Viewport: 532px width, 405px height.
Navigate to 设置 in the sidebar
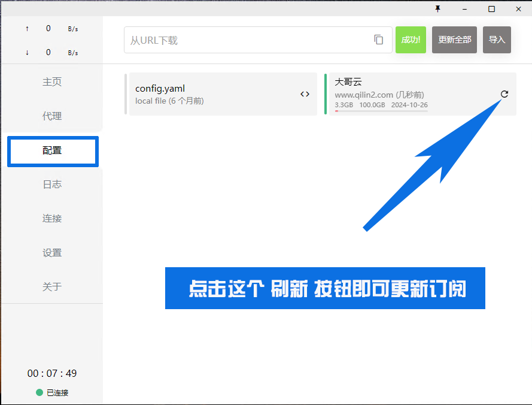point(52,253)
